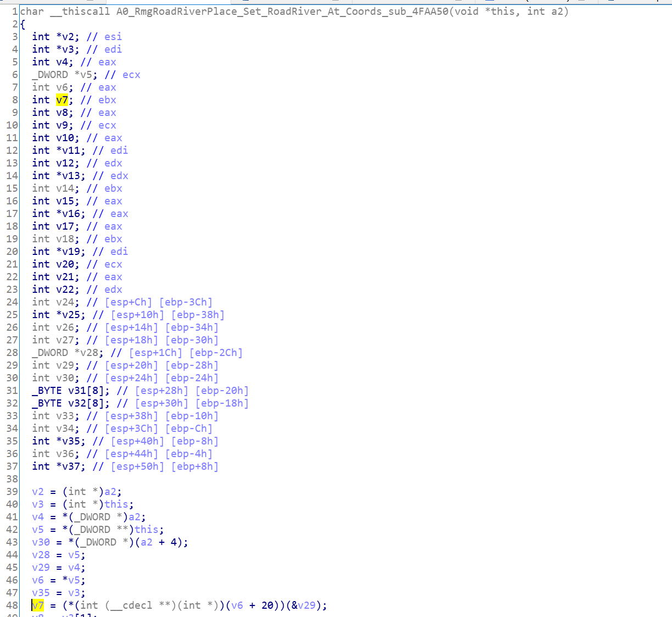The height and width of the screenshot is (617, 672).
Task: Click the 'v28 = v5;' statement
Action: pos(59,555)
